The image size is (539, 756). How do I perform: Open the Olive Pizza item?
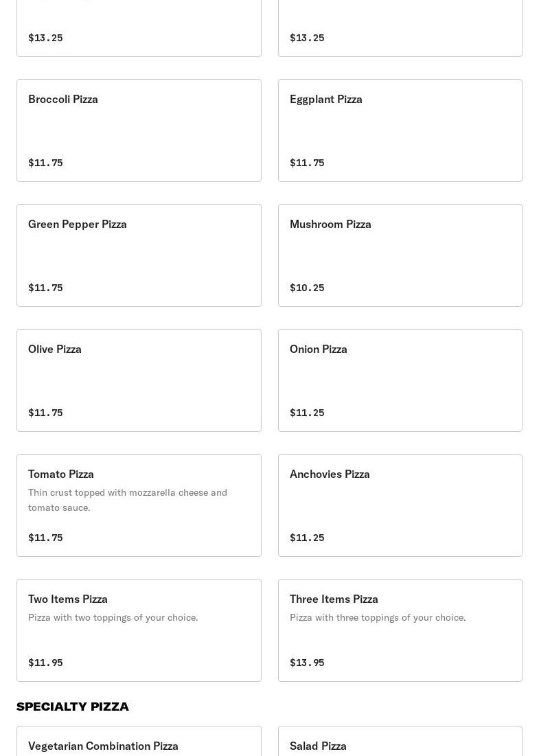tap(139, 380)
